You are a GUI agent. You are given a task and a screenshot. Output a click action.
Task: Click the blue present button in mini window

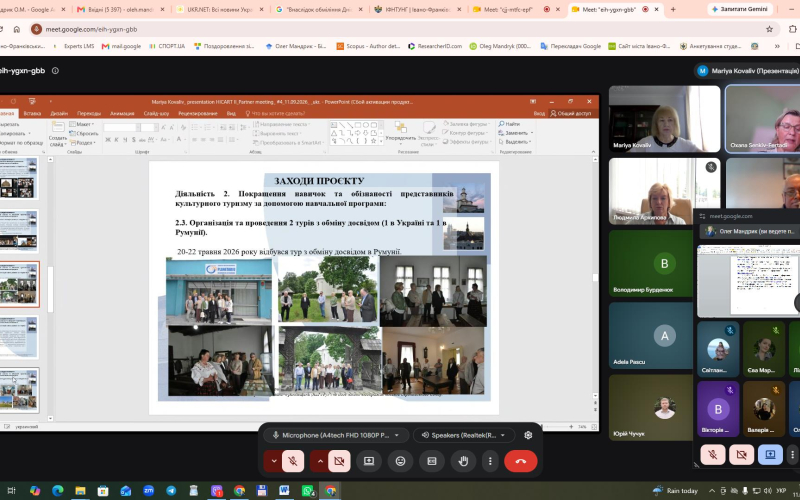pos(770,454)
